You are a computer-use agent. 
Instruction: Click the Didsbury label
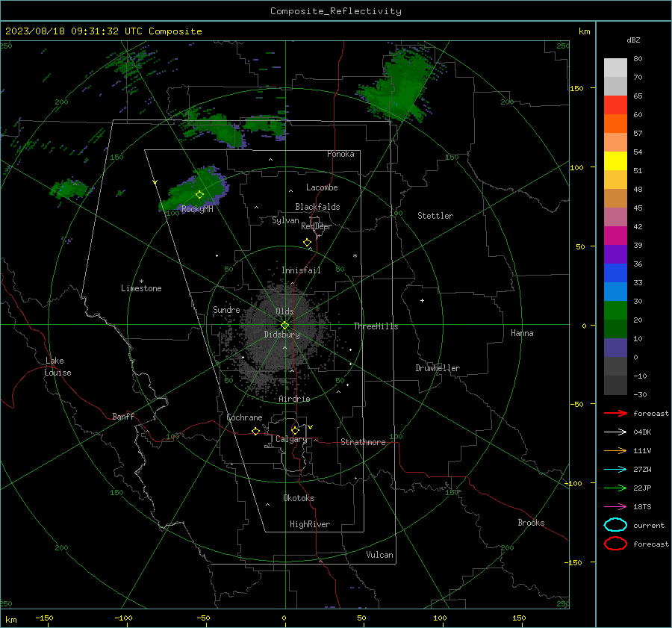(281, 335)
